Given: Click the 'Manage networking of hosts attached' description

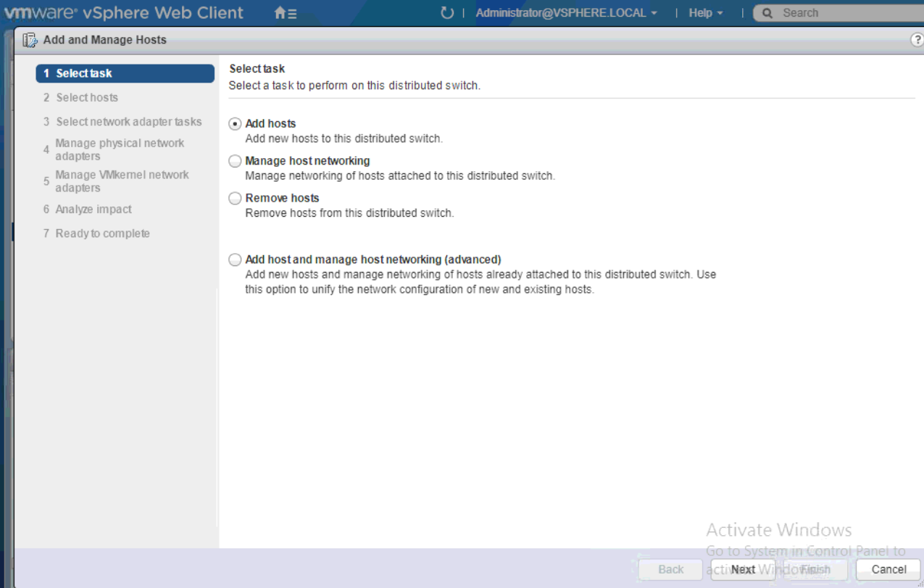Looking at the screenshot, I should [400, 176].
